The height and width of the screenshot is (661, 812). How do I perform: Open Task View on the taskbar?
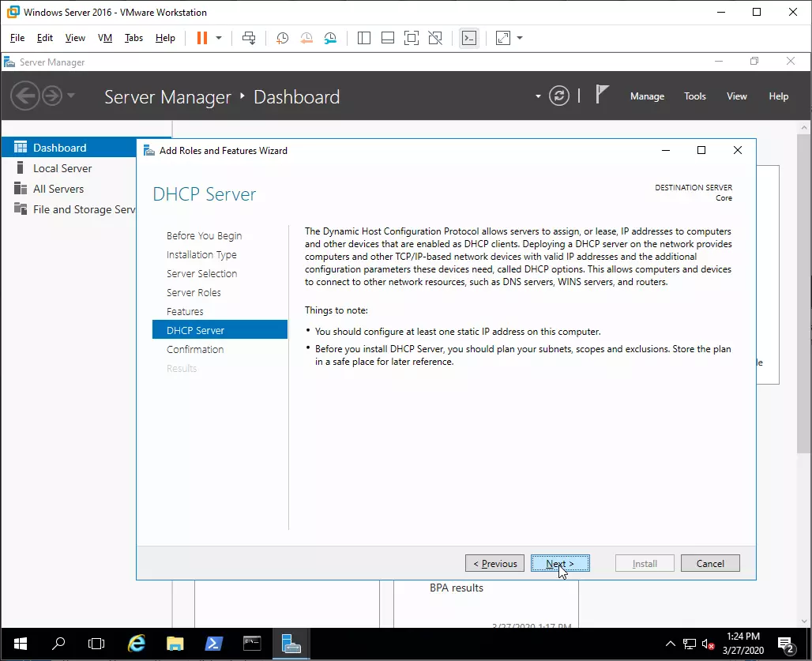(x=96, y=644)
